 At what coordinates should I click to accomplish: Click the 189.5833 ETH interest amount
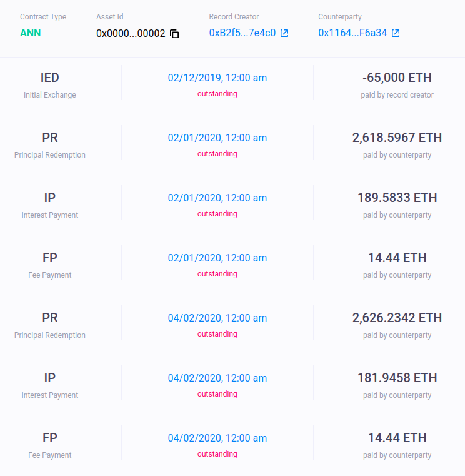[397, 198]
